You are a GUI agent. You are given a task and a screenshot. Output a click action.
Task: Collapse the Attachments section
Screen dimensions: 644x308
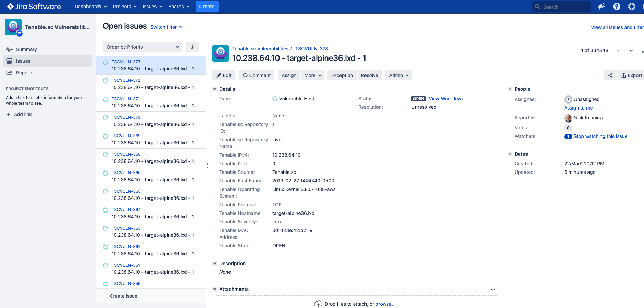(x=215, y=289)
